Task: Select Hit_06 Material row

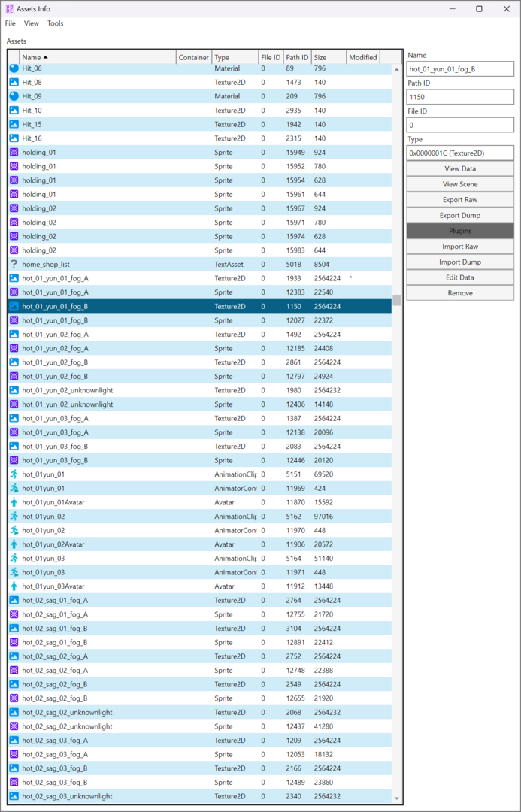Action: pyautogui.click(x=200, y=69)
